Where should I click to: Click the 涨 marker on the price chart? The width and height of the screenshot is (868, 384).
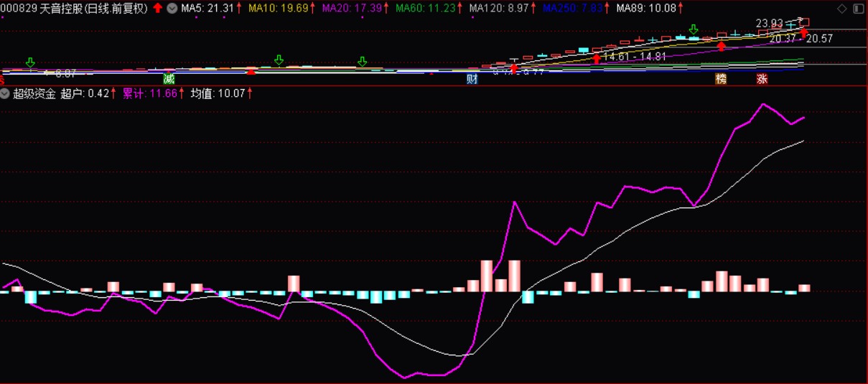(762, 79)
